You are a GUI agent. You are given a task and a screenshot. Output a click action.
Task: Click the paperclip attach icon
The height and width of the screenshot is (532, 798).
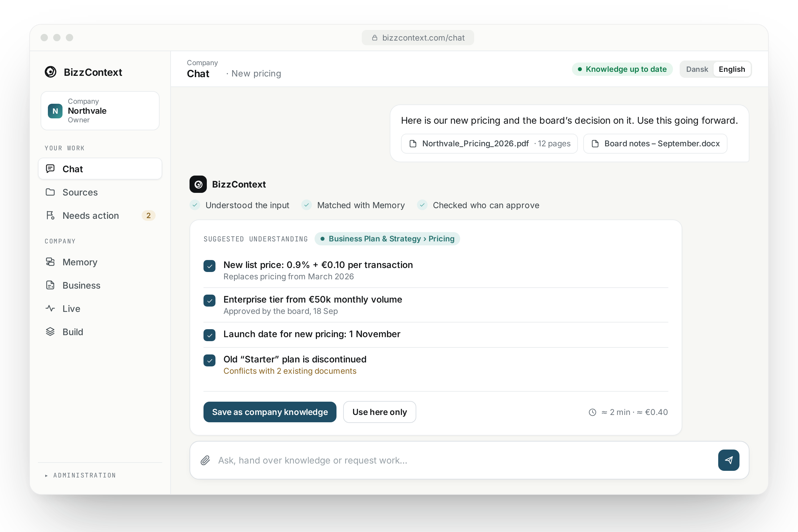pos(205,460)
